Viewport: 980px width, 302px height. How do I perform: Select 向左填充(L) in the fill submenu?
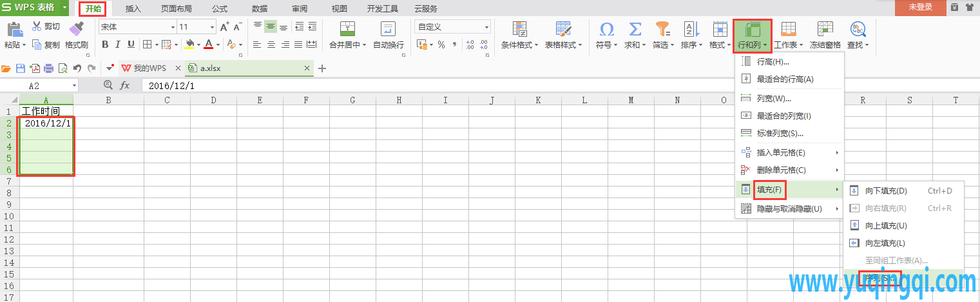(903, 243)
